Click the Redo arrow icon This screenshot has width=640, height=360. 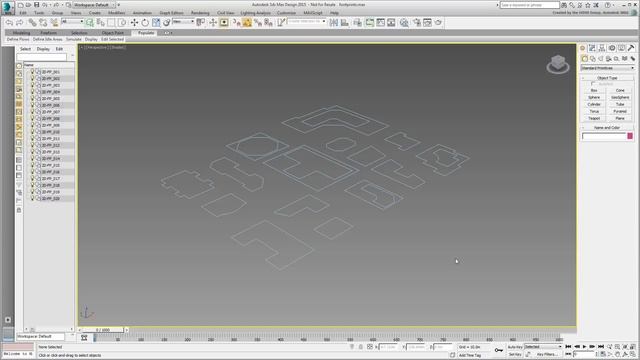coord(19,23)
